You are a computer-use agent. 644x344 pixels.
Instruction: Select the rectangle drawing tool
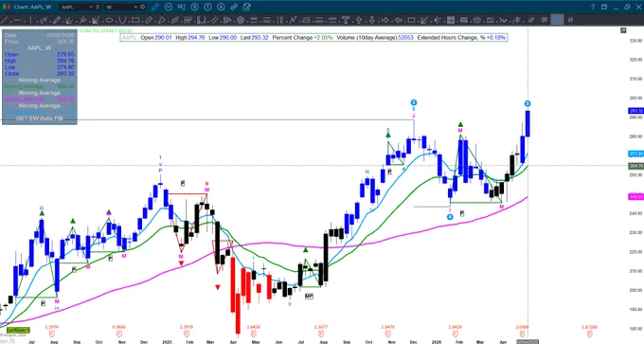click(135, 20)
